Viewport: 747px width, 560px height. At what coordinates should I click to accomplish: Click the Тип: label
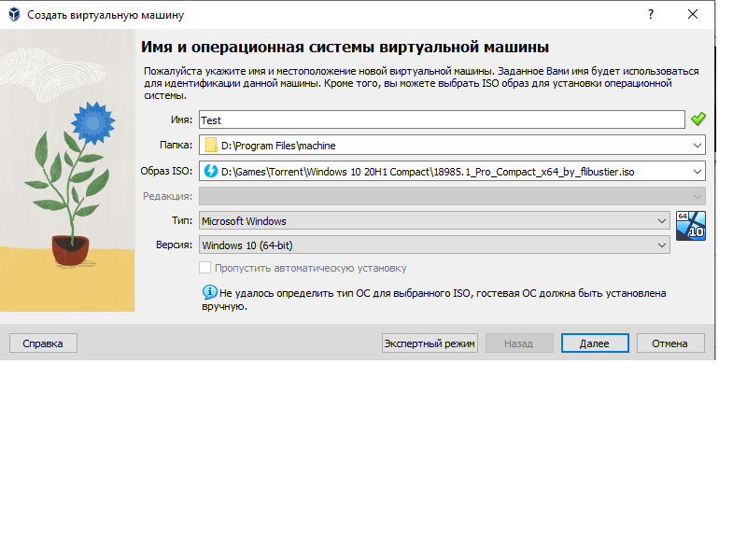(182, 220)
